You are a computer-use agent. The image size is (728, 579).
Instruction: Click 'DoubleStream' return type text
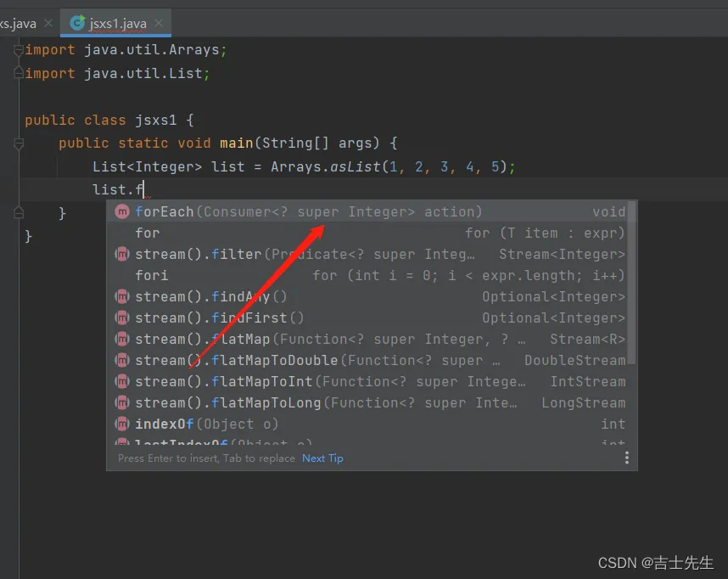point(574,360)
